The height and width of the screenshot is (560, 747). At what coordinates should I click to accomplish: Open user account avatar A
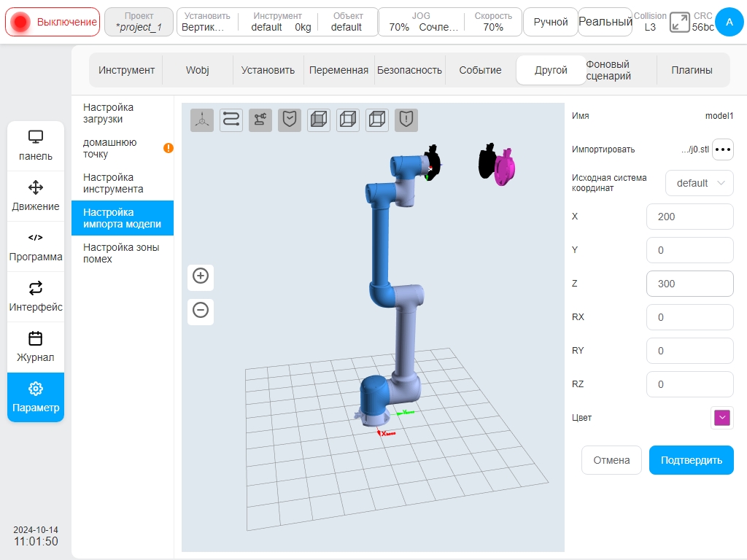(729, 22)
